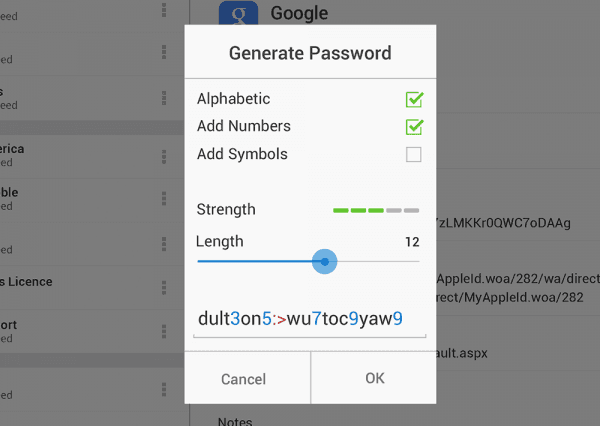Enable the Add Symbols checkbox

(x=414, y=155)
